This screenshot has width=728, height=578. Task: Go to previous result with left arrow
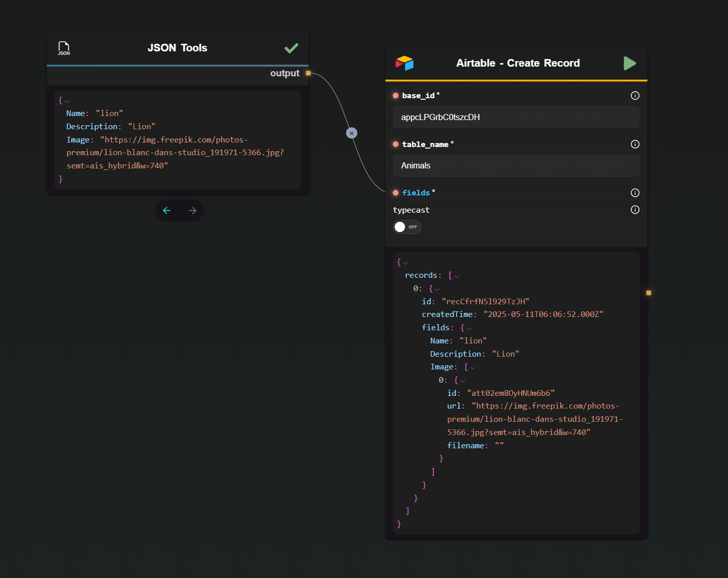coord(166,211)
